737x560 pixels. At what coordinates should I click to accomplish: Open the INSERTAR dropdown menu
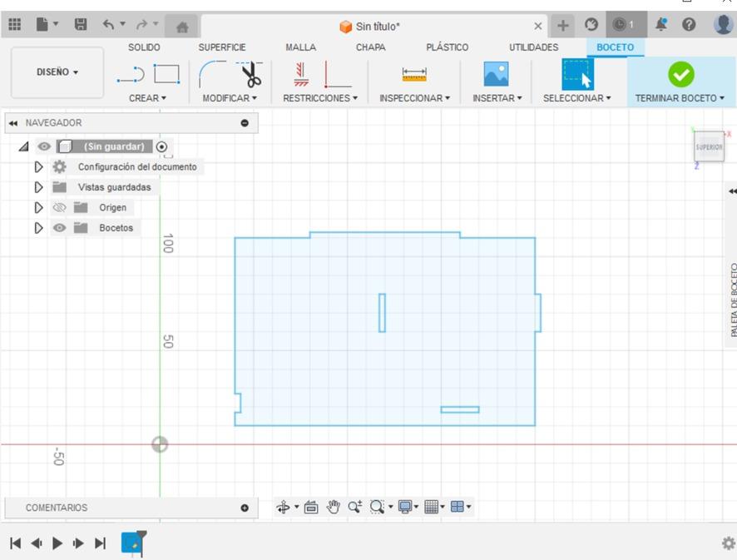pyautogui.click(x=497, y=98)
